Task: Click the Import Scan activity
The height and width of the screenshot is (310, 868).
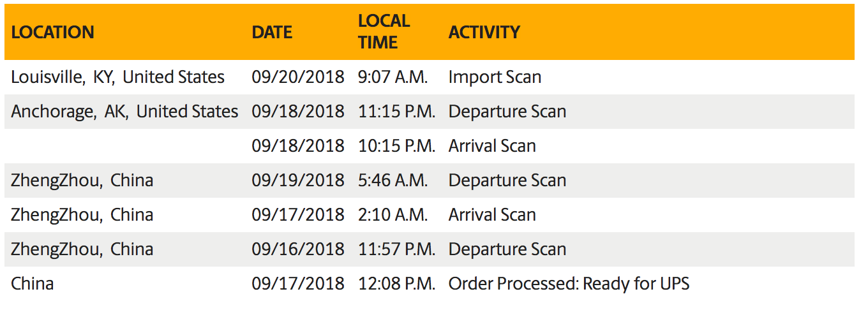Action: [495, 77]
